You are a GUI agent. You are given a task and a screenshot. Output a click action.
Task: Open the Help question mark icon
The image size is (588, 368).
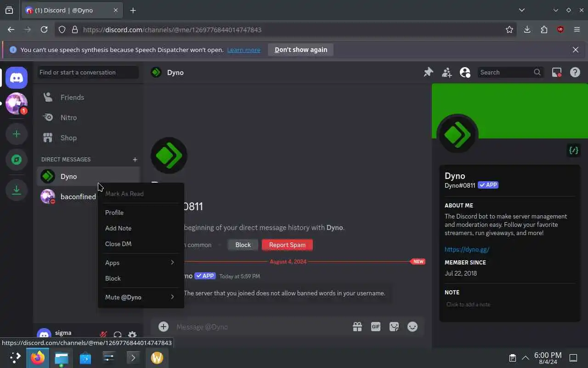click(575, 72)
